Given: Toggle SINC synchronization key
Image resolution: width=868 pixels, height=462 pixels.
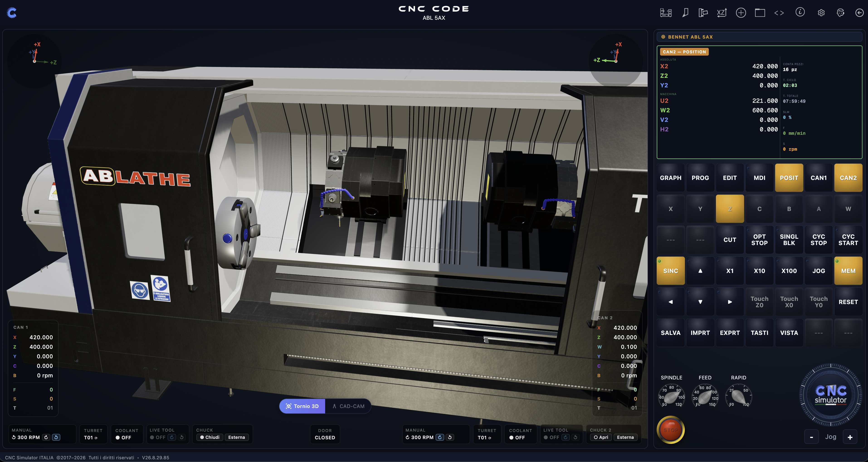Looking at the screenshot, I should 671,271.
